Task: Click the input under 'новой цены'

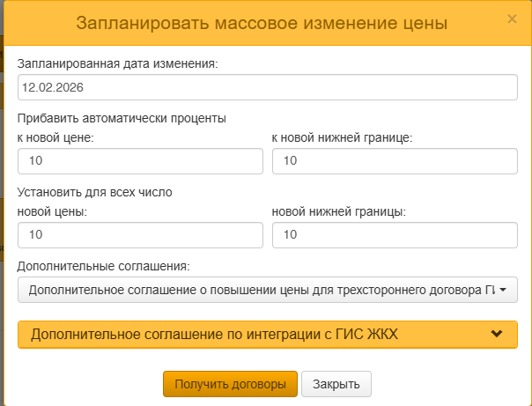Action: click(x=140, y=235)
